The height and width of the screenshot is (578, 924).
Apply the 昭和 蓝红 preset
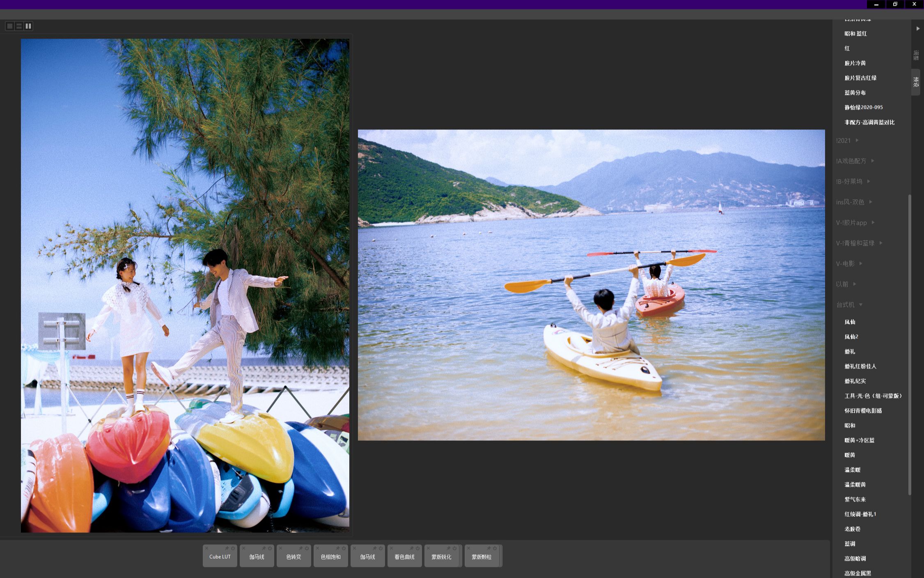click(x=855, y=34)
